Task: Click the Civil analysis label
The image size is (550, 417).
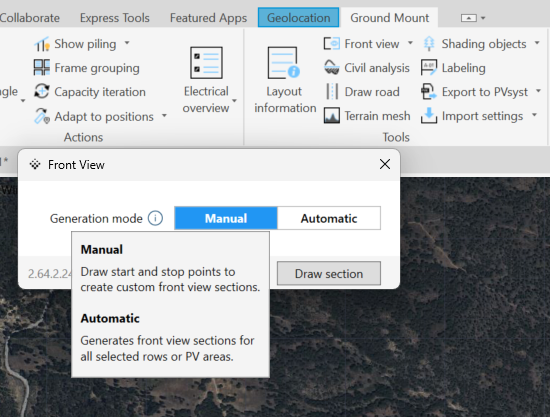Action: click(377, 68)
